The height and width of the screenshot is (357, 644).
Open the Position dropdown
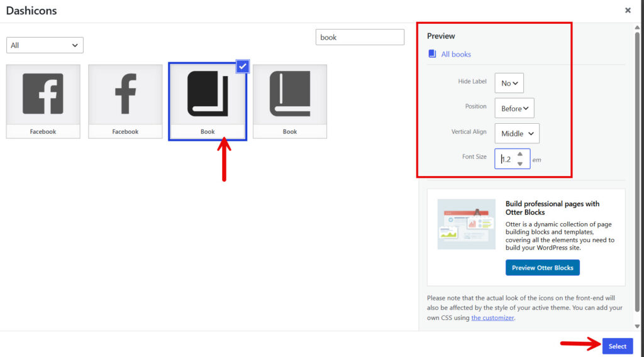pos(514,108)
